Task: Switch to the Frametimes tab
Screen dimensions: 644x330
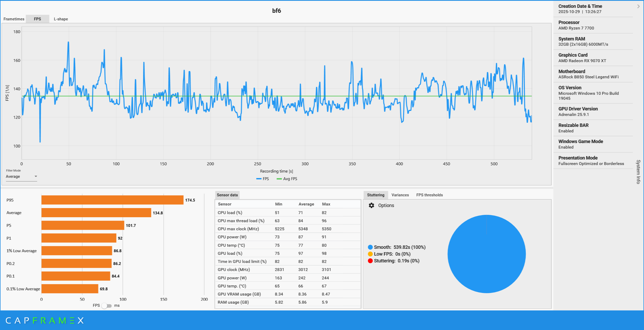Action: tap(14, 19)
